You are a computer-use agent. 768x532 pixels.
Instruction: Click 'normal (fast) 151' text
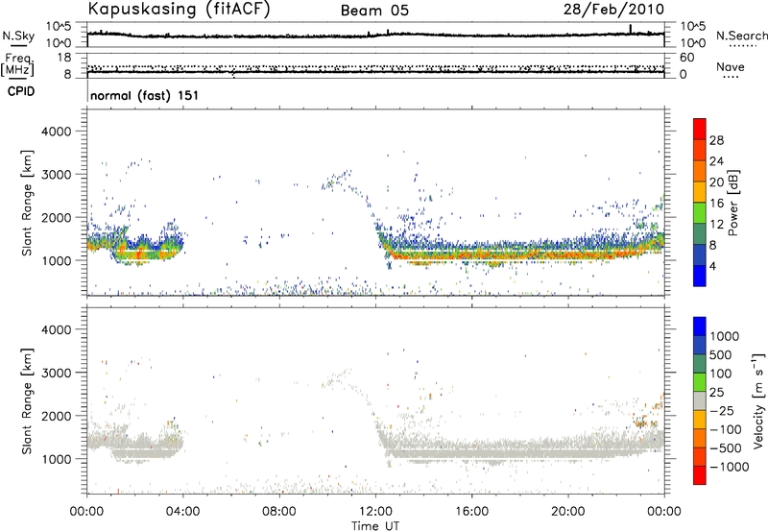145,95
